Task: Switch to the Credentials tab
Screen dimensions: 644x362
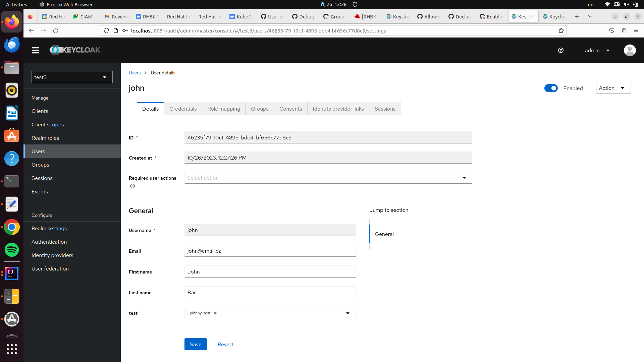Action: click(x=183, y=109)
